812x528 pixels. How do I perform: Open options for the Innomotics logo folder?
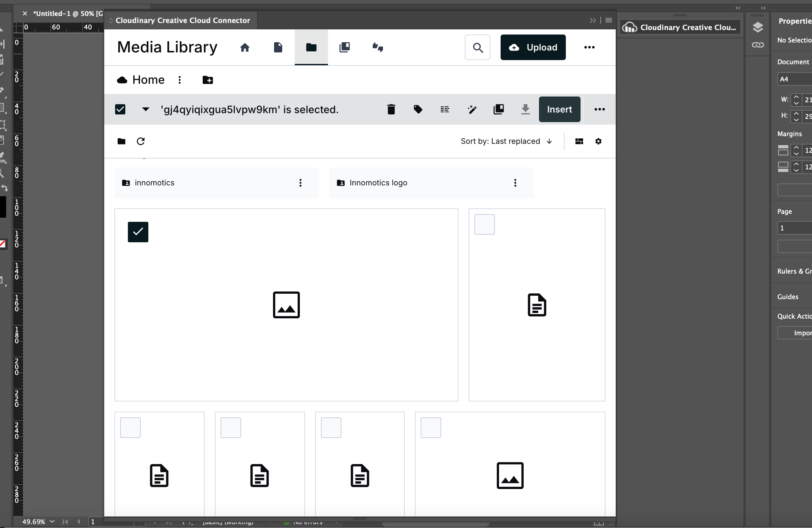pyautogui.click(x=515, y=183)
